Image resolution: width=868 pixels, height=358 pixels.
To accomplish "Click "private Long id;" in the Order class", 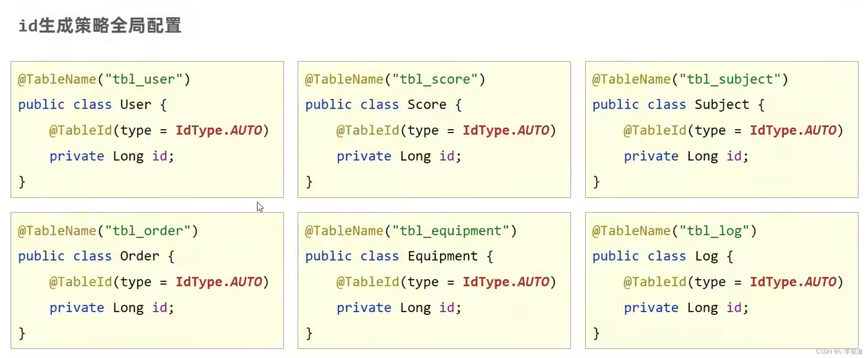I will (112, 308).
